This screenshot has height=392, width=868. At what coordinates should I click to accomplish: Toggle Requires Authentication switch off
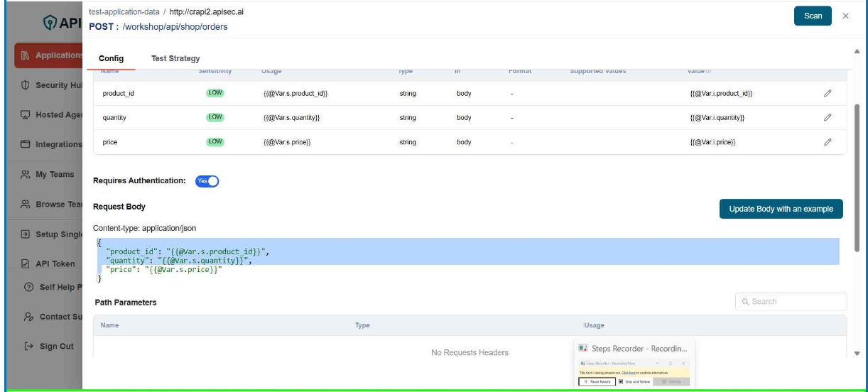[x=207, y=181]
